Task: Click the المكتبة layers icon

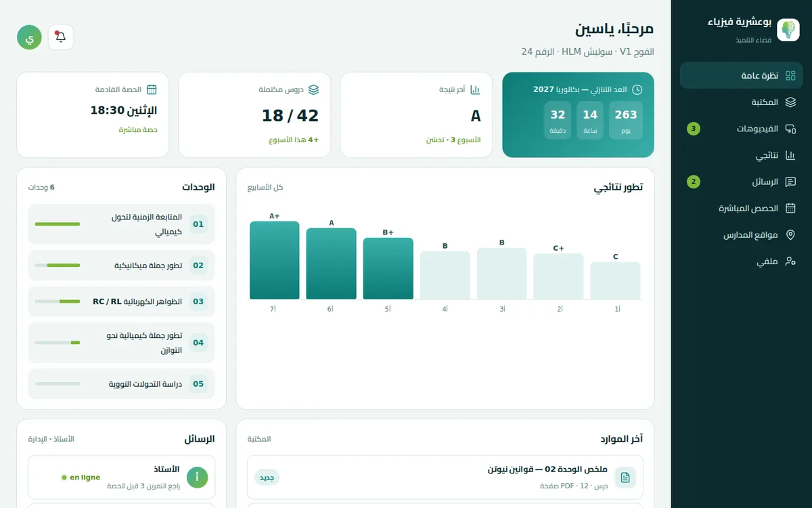Action: pos(790,102)
